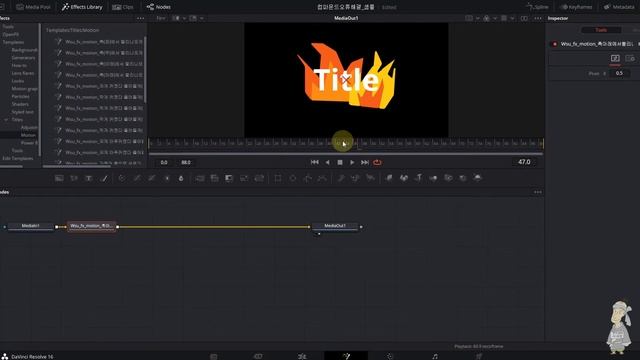Screen dimensions: 640x360
Task: Select the Generators templates category
Action: click(23, 58)
